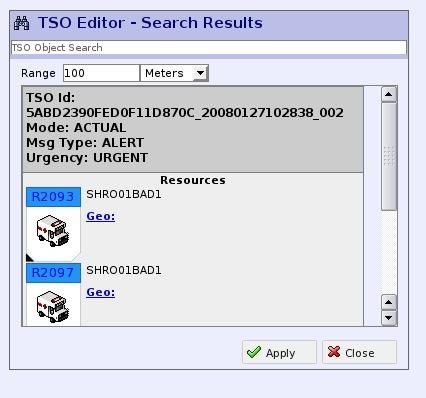Click the scroll down arrow

[389, 318]
